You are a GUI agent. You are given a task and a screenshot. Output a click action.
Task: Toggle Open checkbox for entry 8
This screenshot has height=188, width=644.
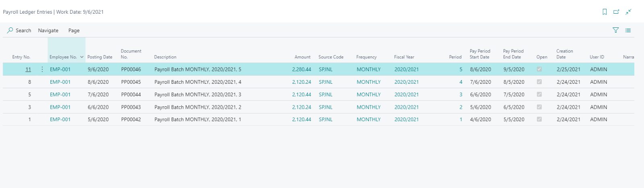pos(539,82)
